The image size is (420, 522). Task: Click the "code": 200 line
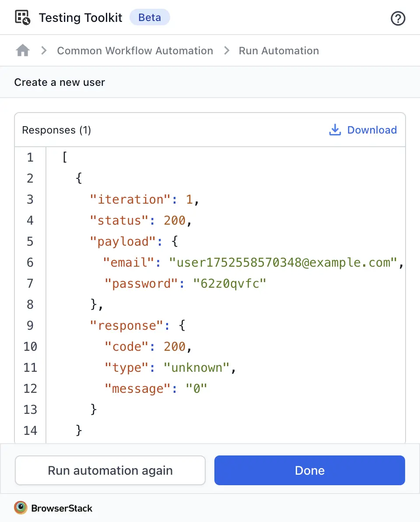(x=148, y=346)
